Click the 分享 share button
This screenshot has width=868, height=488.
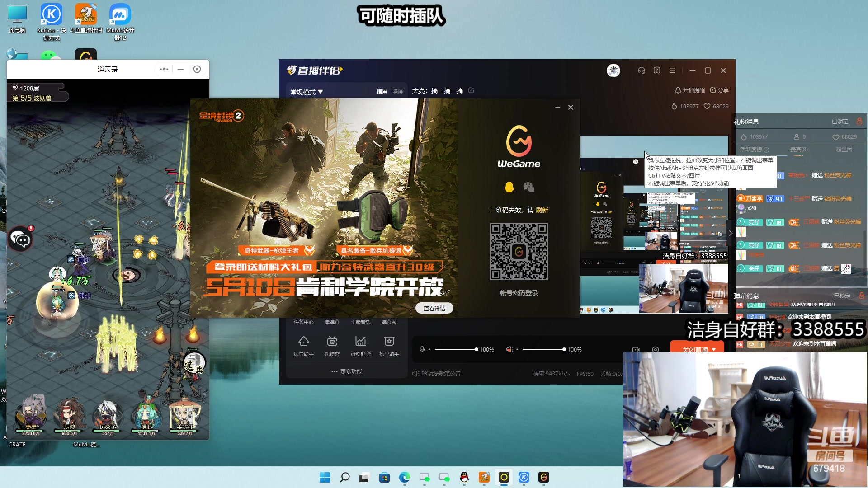pyautogui.click(x=719, y=90)
